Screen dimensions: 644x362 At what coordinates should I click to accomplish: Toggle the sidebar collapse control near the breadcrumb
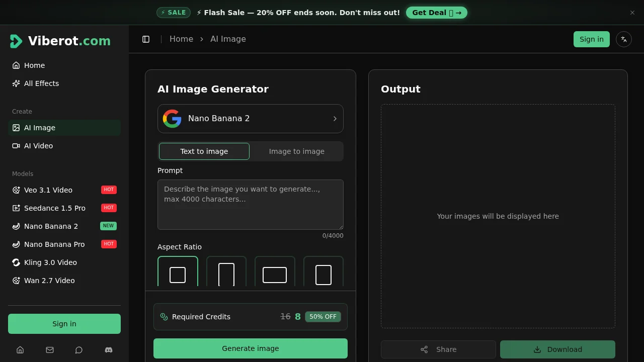[146, 39]
